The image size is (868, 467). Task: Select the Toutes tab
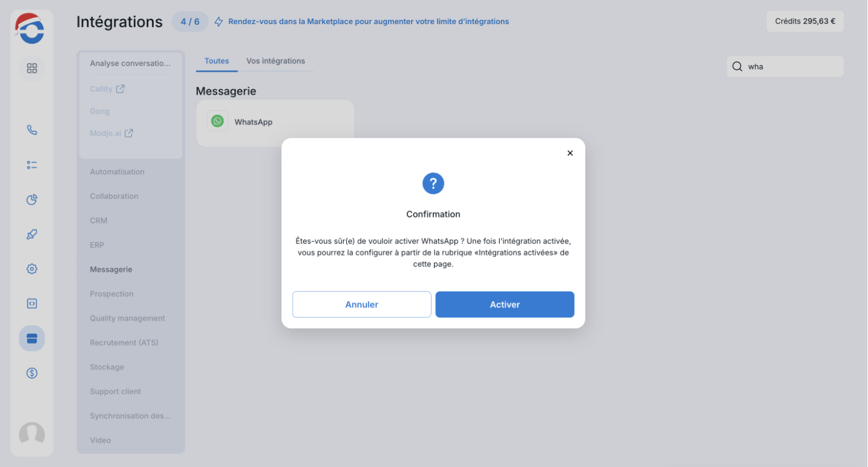217,61
